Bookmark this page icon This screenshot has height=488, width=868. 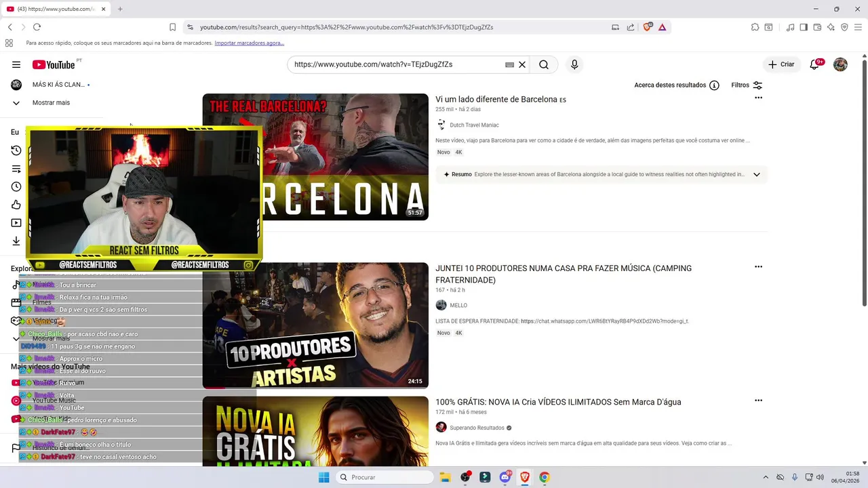click(172, 27)
